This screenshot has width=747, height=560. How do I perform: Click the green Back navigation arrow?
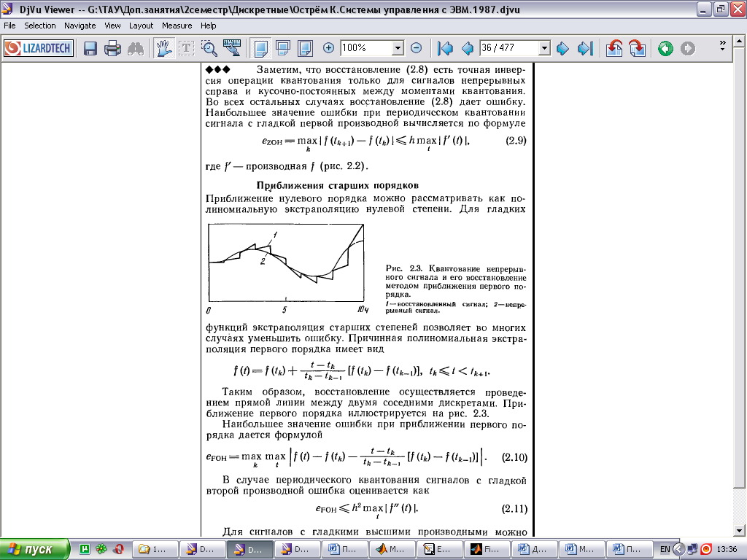pyautogui.click(x=665, y=48)
